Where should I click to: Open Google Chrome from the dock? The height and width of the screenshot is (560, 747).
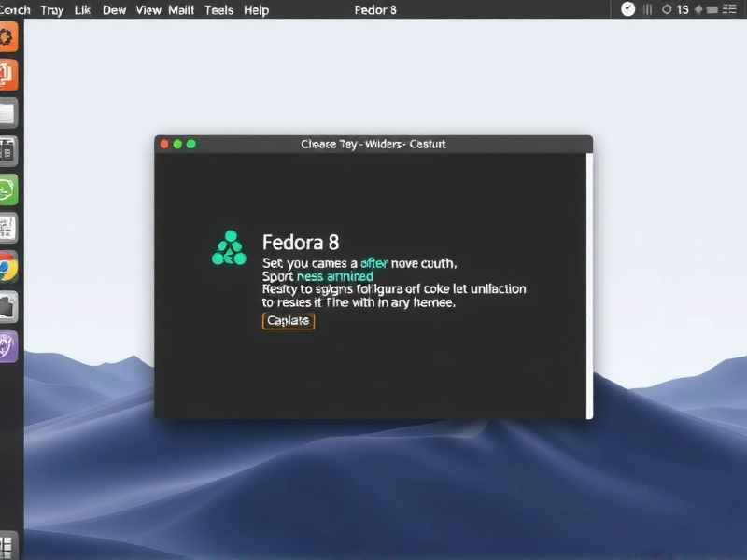(10, 263)
